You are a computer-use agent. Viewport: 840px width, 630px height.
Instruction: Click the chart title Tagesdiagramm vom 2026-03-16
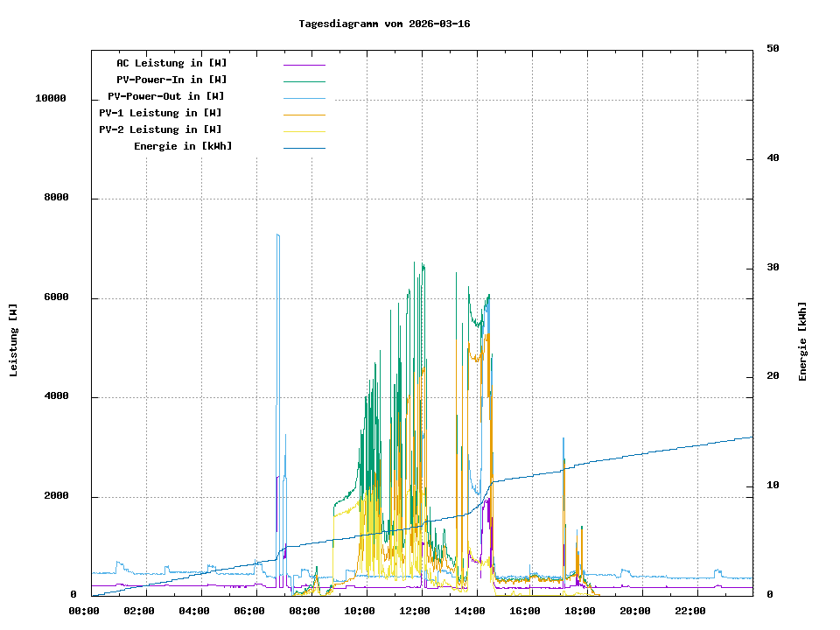[384, 24]
